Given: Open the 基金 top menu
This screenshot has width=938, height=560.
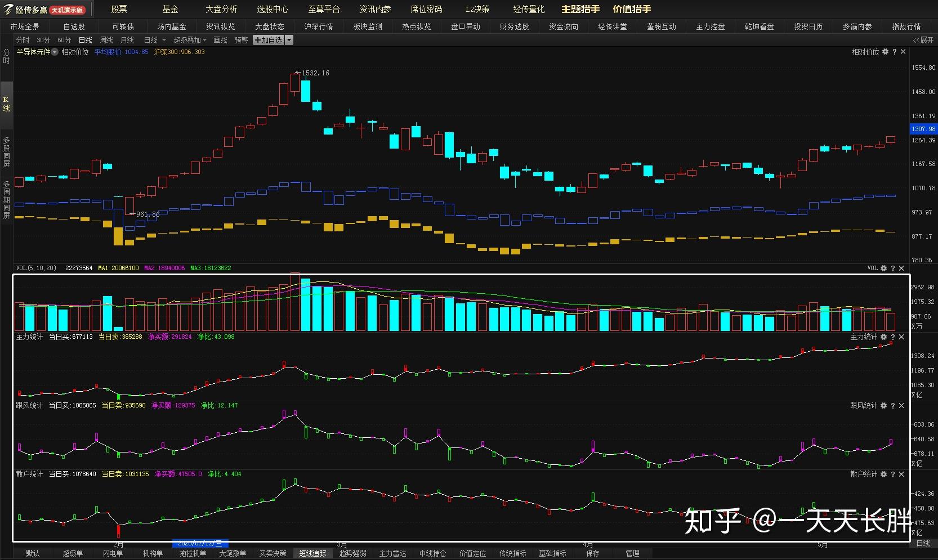Looking at the screenshot, I should coord(170,9).
